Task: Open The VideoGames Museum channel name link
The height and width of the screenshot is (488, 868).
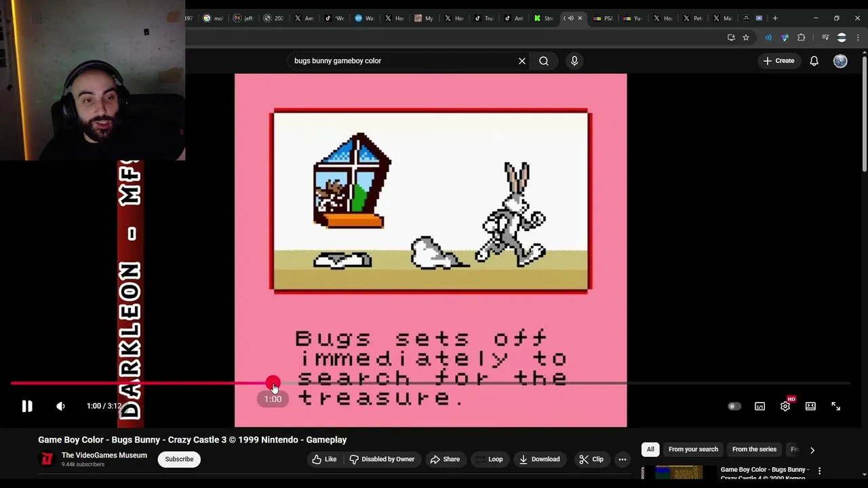Action: coord(104,455)
